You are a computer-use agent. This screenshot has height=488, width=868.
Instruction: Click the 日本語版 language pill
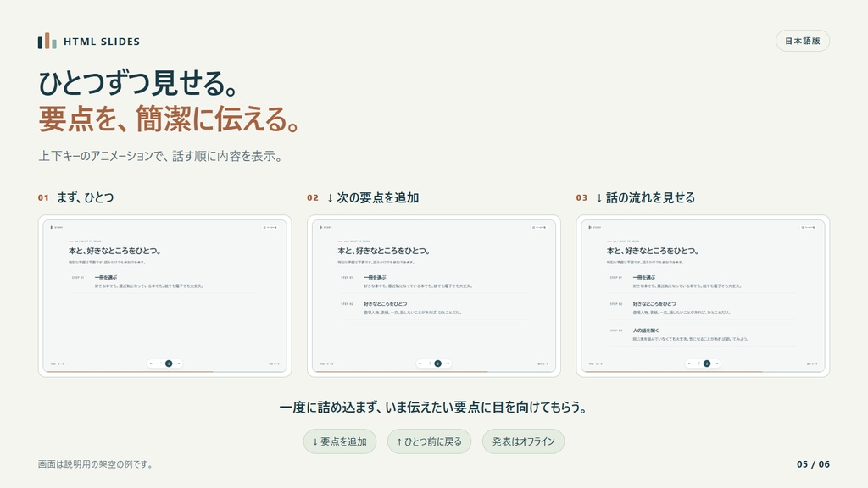[803, 41]
